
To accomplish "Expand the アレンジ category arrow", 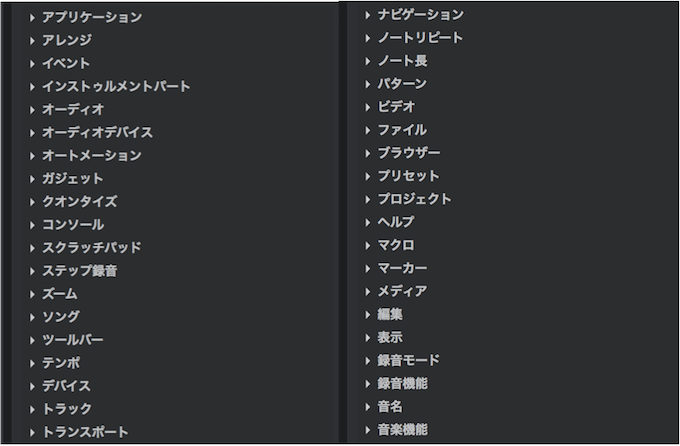I will pos(32,41).
